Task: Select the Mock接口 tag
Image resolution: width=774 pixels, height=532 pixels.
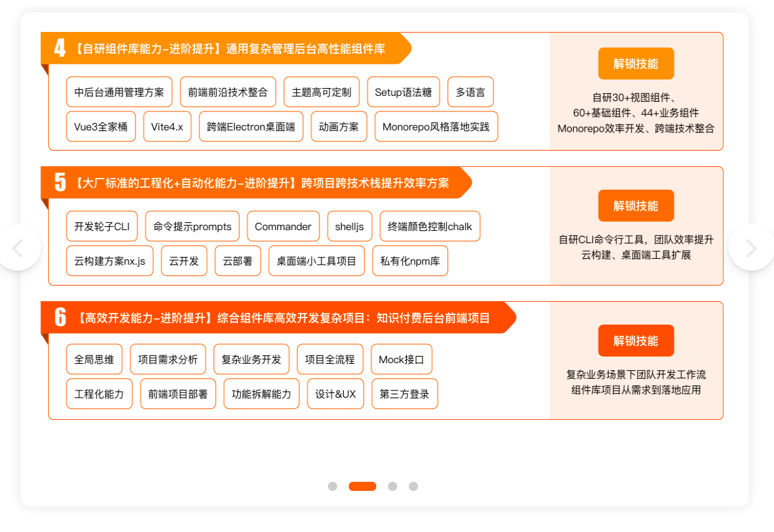Action: pos(402,359)
